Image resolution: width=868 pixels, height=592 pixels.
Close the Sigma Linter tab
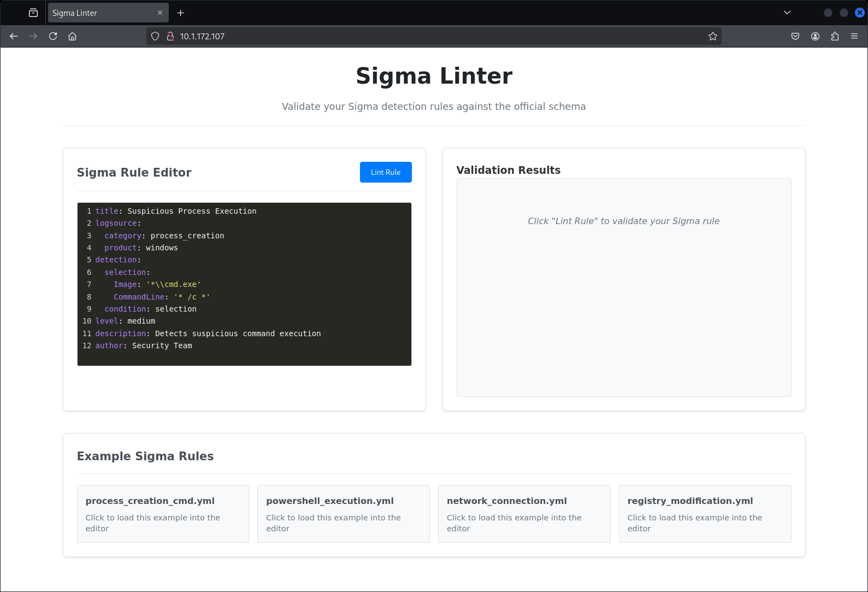coord(160,13)
